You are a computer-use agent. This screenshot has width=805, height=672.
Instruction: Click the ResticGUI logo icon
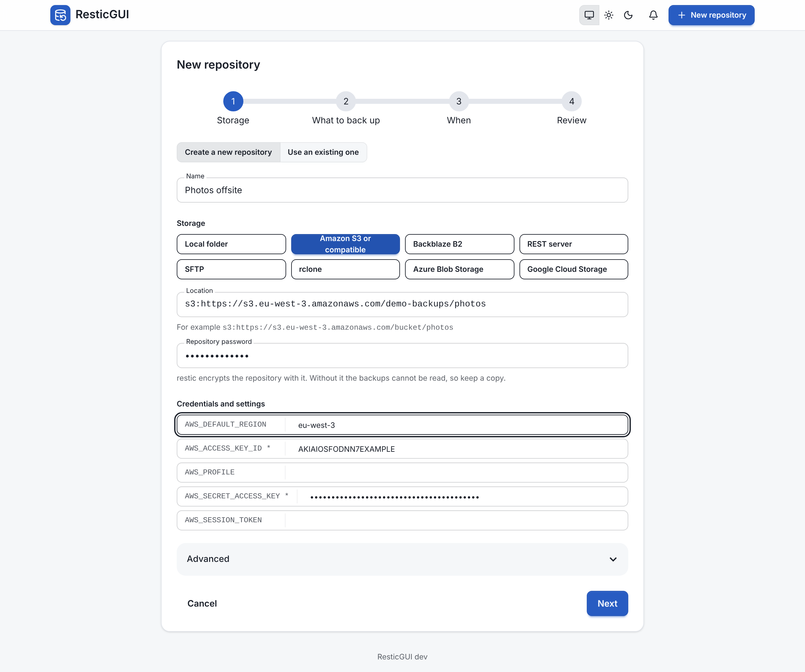coord(60,15)
